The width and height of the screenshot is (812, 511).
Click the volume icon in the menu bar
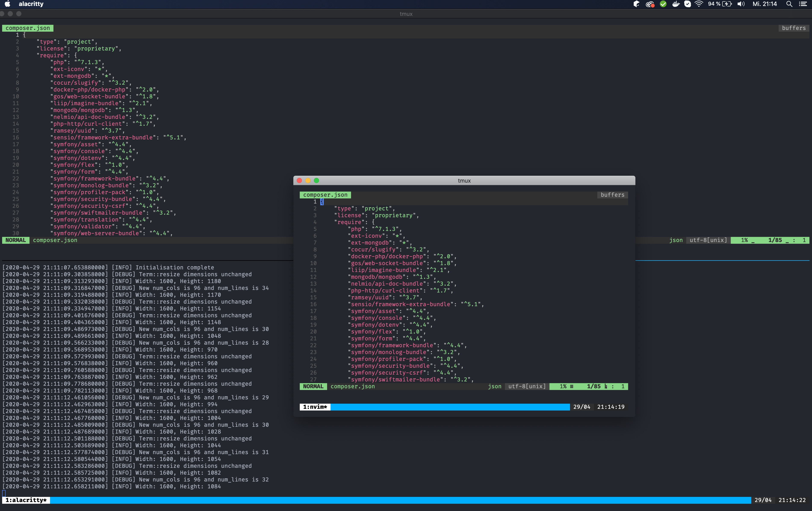point(741,4)
